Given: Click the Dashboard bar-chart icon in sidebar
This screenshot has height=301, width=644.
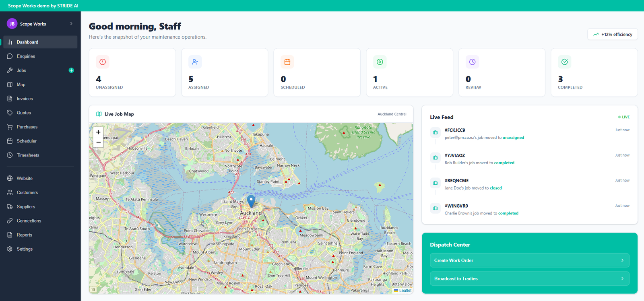Looking at the screenshot, I should tap(10, 42).
